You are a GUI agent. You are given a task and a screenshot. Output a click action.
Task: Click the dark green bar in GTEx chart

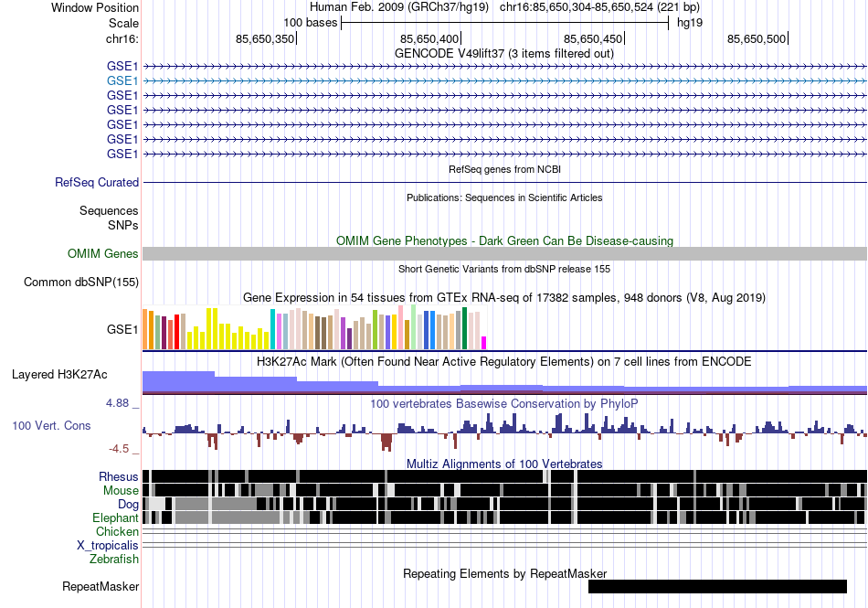point(465,328)
